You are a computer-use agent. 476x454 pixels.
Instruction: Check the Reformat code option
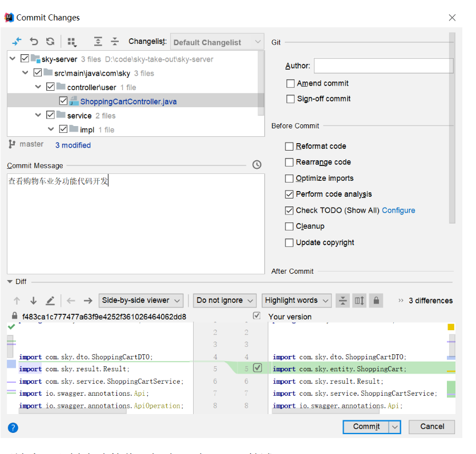click(289, 147)
